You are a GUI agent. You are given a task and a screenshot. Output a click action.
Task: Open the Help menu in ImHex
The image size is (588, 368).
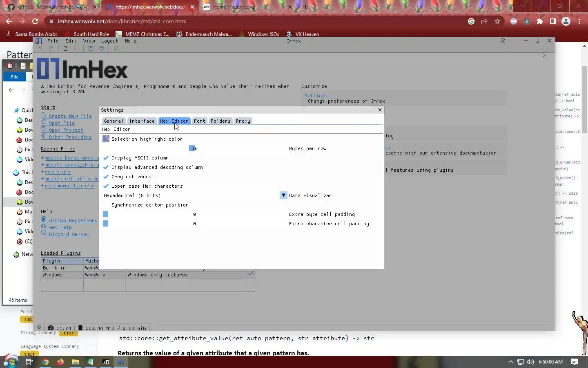click(x=131, y=41)
